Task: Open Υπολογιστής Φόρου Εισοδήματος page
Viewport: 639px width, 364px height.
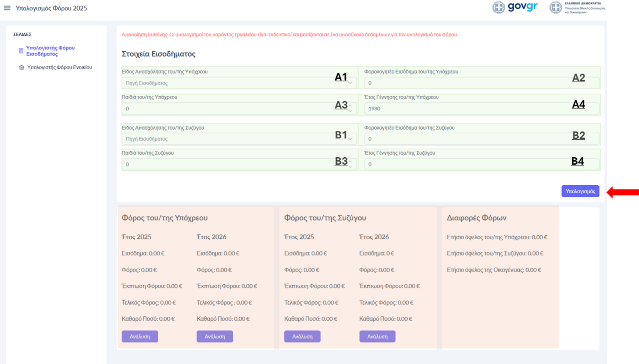Action: 50,51
